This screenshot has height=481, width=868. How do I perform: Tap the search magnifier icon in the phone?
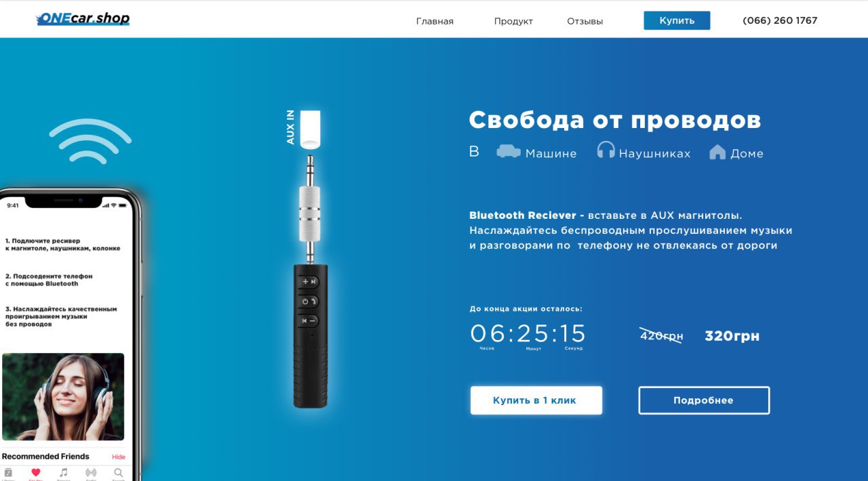click(118, 472)
